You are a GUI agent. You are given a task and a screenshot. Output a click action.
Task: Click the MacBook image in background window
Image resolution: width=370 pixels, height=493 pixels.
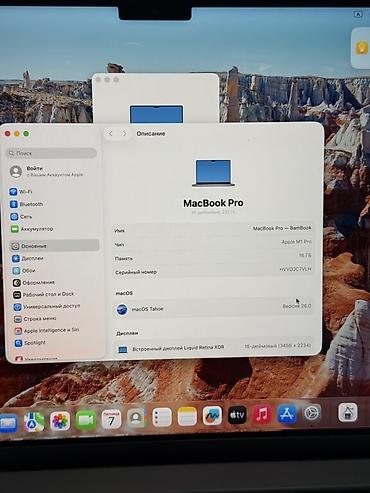156,114
